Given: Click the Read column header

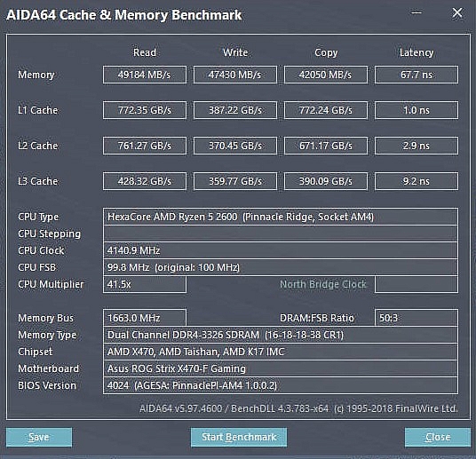Looking at the screenshot, I should [x=145, y=52].
